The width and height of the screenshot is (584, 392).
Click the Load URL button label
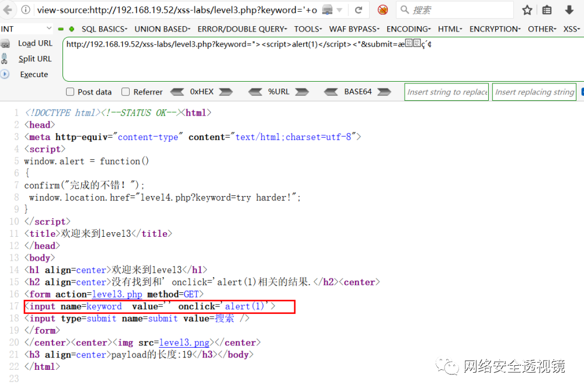(x=36, y=43)
